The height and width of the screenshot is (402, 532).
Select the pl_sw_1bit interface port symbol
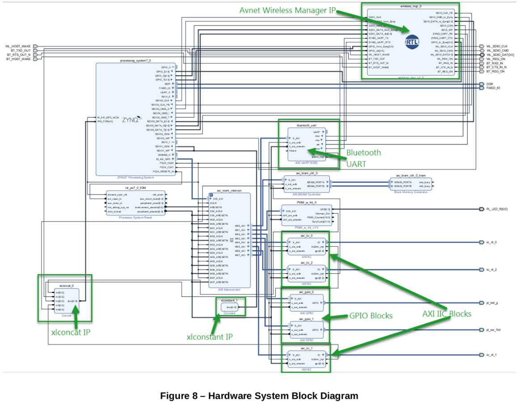(482, 330)
